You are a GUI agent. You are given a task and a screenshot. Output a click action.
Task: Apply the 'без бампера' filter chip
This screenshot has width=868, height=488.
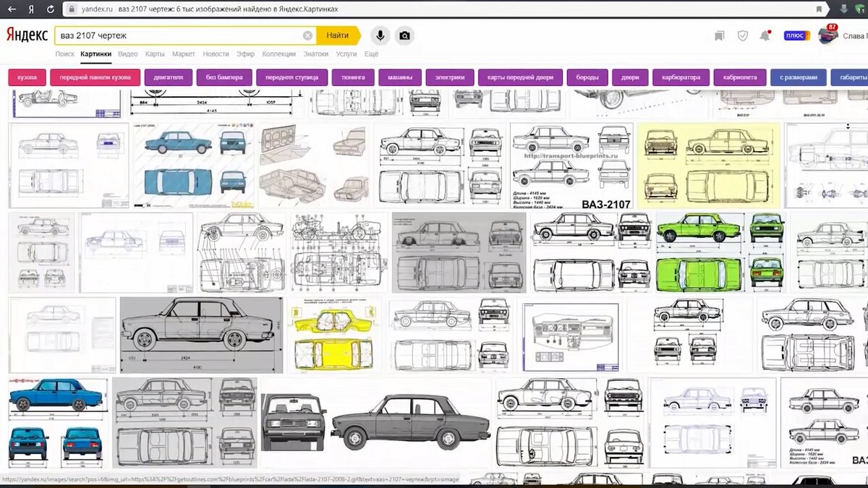click(x=224, y=77)
